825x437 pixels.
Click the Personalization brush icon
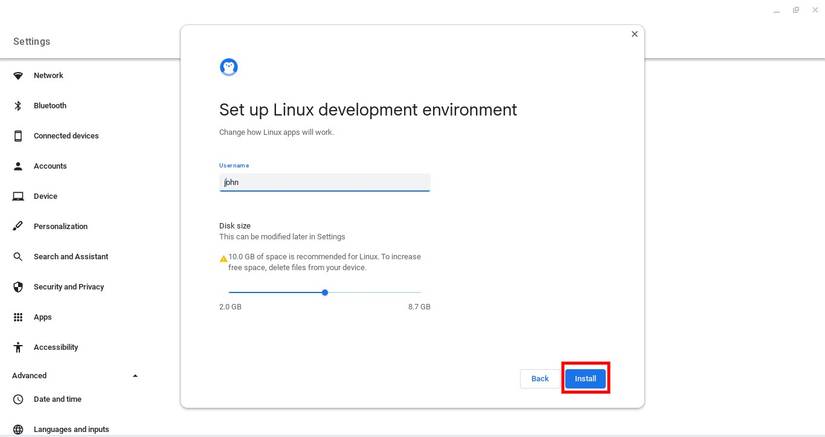(18, 227)
